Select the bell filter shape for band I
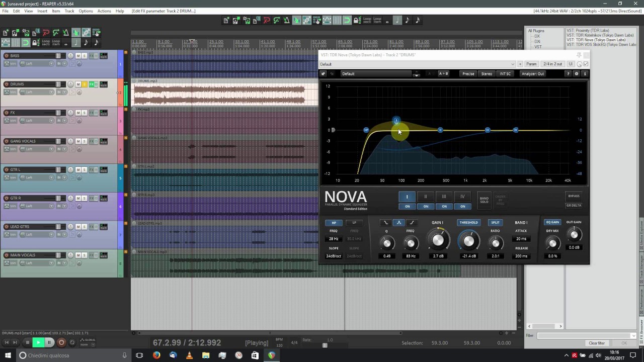644x362 pixels. pos(399,223)
